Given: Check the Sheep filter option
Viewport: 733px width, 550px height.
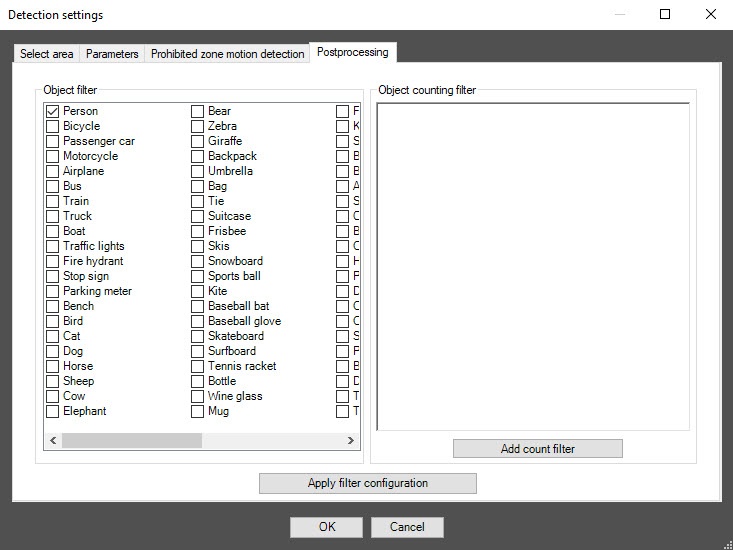Looking at the screenshot, I should (x=52, y=381).
